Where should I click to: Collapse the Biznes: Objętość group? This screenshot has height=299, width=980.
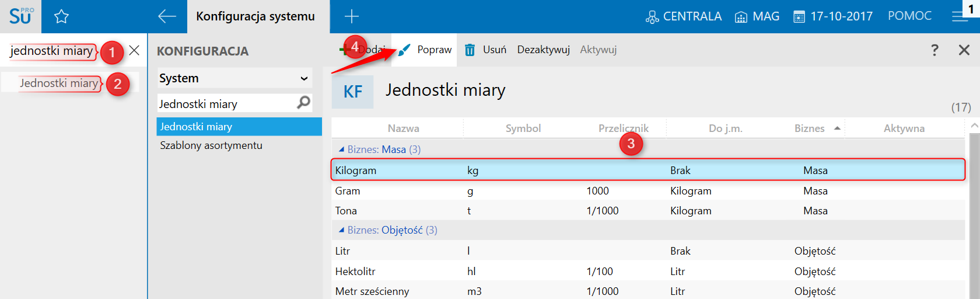[341, 230]
